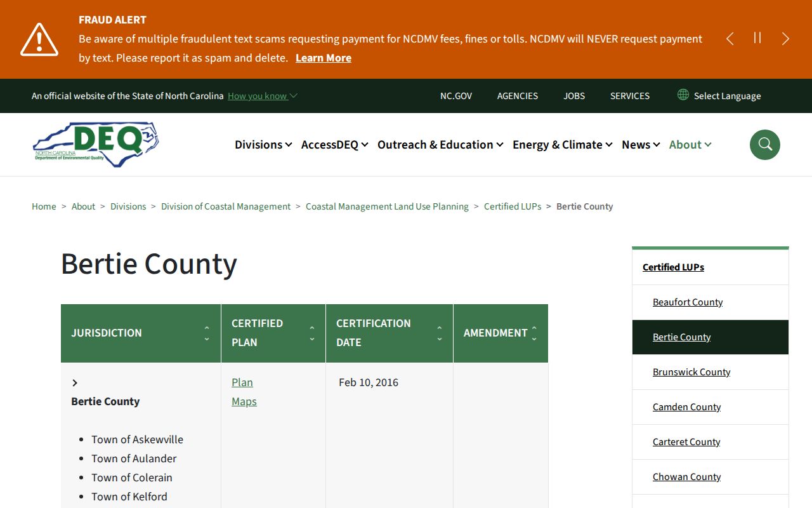The width and height of the screenshot is (812, 508).
Task: Click the 'Feb 10, 2016' certification date
Action: click(369, 382)
